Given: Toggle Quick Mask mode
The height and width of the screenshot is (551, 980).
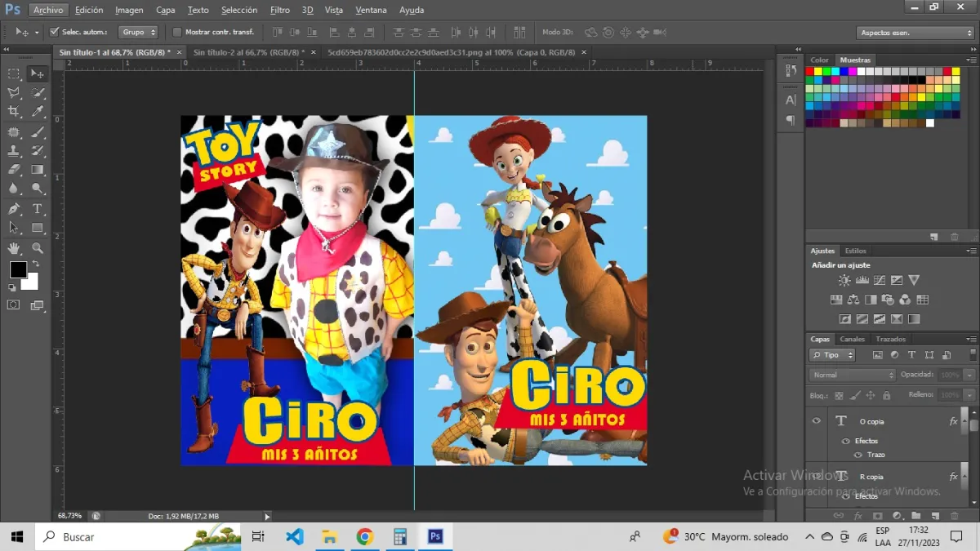Looking at the screenshot, I should pos(13,305).
